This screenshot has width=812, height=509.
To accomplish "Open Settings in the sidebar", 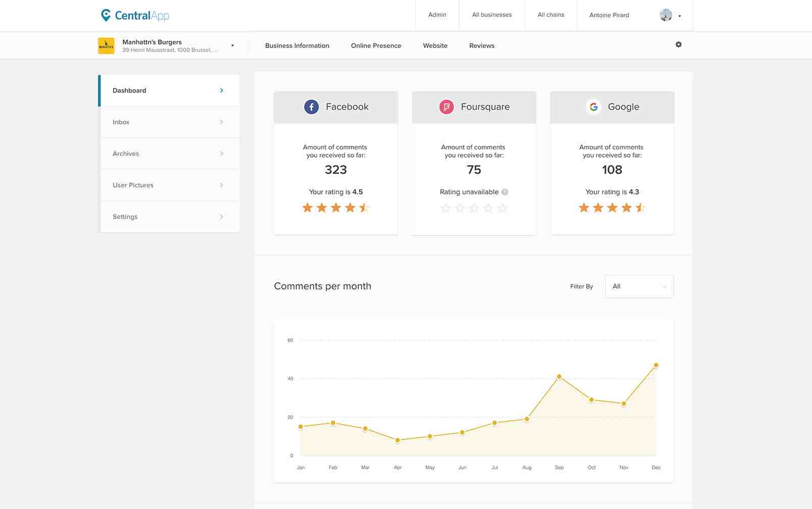I will (x=170, y=217).
